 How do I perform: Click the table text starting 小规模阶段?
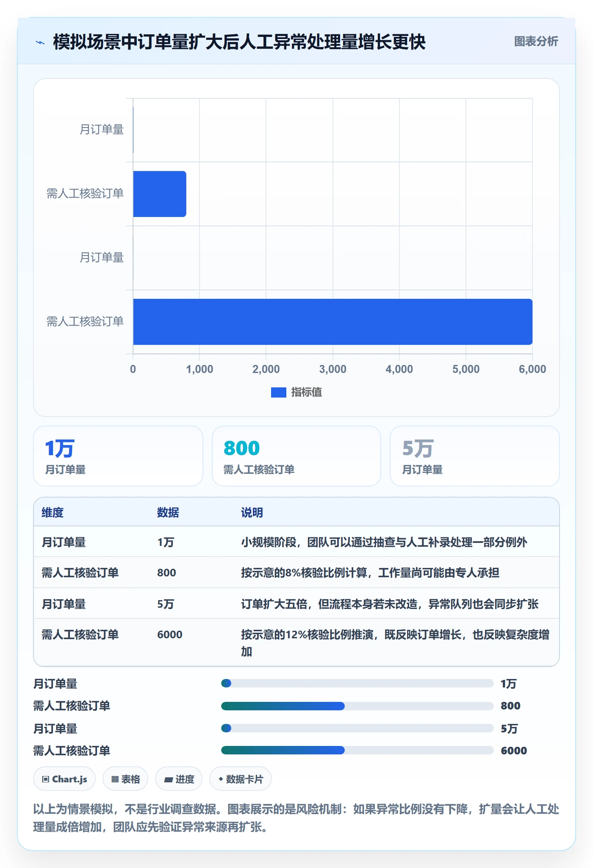point(384,542)
